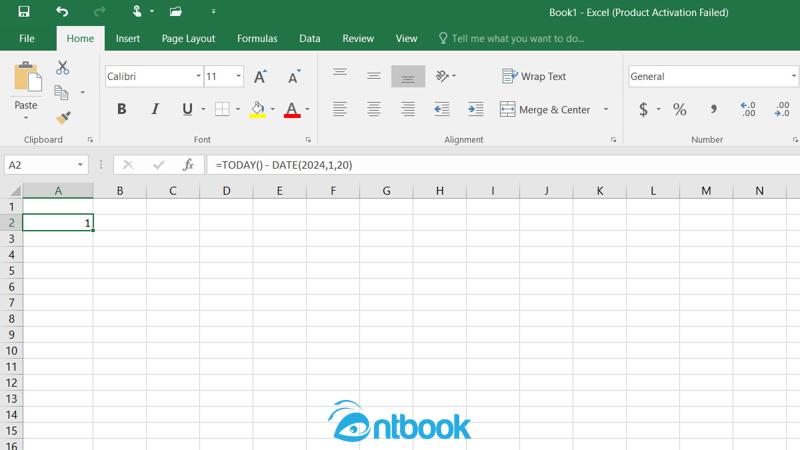This screenshot has width=800, height=450.
Task: Switch to the Formulas tab
Action: (x=257, y=38)
